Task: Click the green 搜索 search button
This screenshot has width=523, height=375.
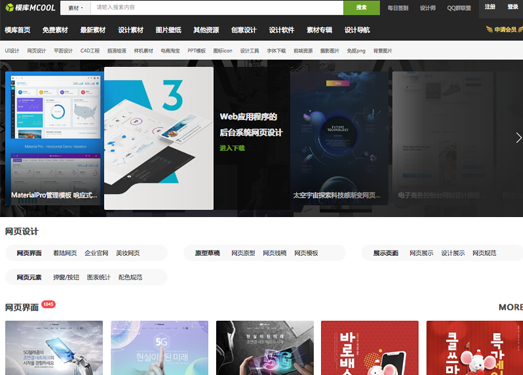Action: click(x=362, y=8)
